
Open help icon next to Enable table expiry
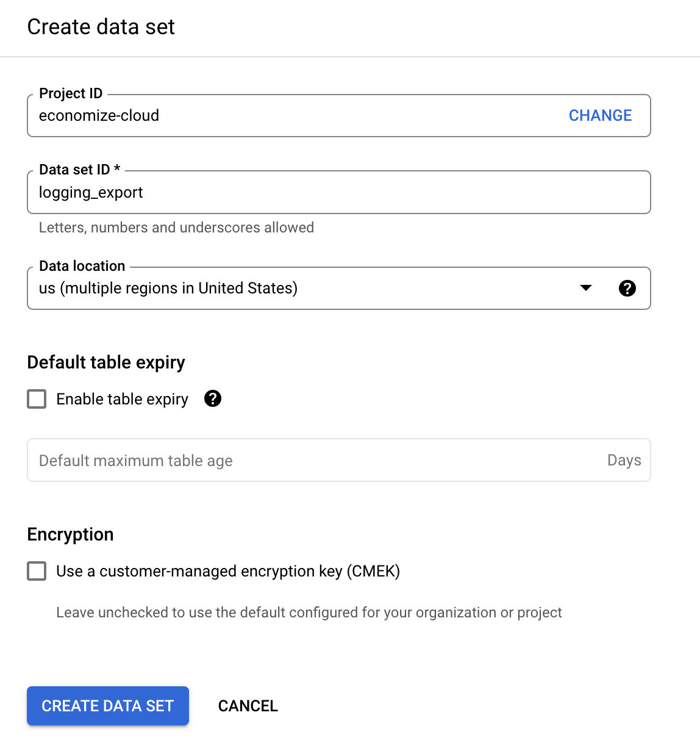pos(213,398)
